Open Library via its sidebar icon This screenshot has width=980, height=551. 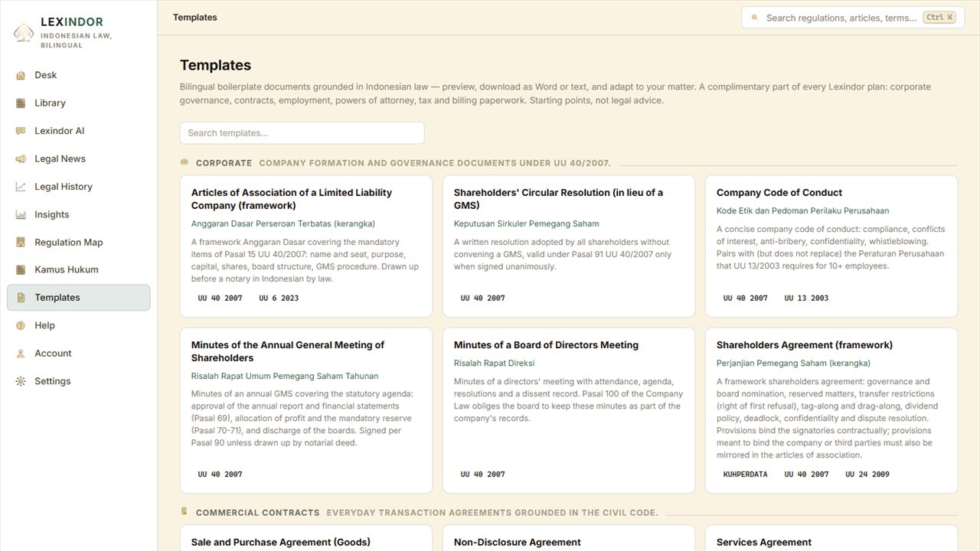(21, 103)
